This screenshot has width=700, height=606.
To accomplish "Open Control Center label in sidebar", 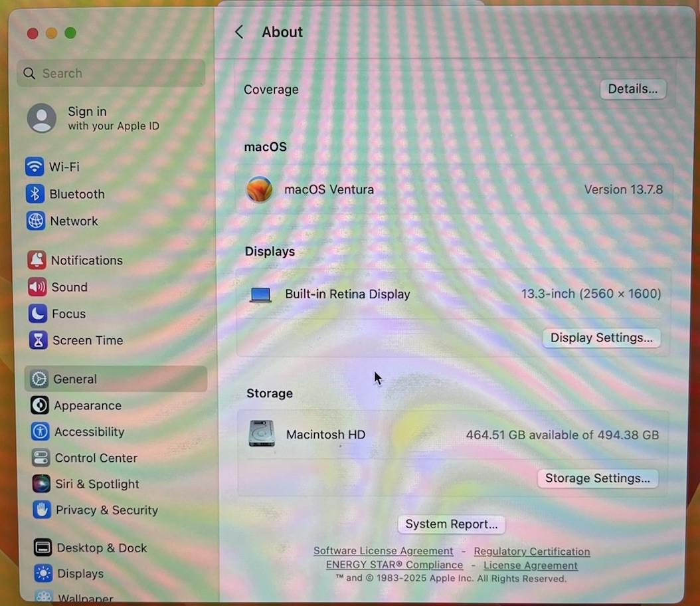I will point(96,458).
